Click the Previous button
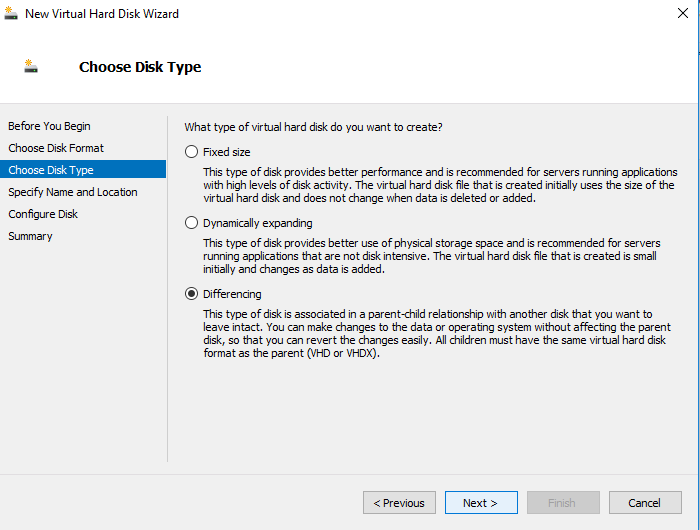This screenshot has height=530, width=700. [399, 503]
